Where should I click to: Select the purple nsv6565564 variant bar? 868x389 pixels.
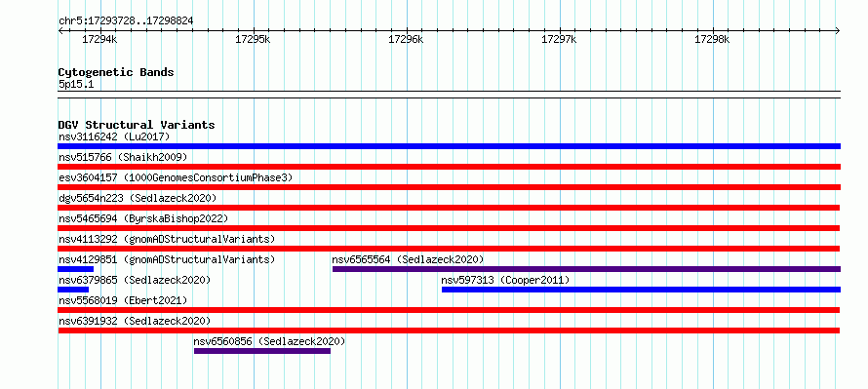pos(586,269)
